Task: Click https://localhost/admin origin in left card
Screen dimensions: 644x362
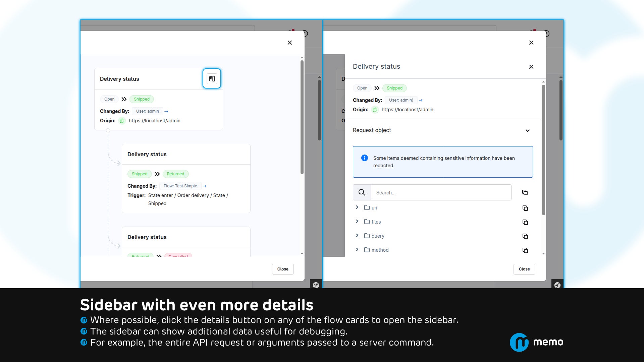Action: (x=155, y=121)
